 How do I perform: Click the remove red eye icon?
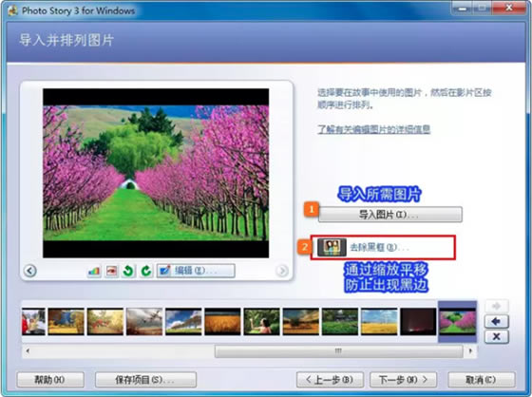111,271
